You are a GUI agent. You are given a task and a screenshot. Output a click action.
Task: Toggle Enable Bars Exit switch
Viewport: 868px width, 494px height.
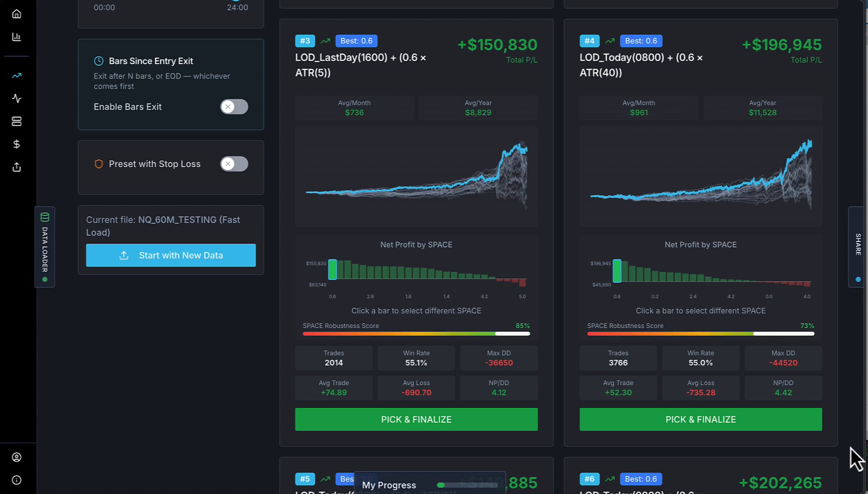(234, 107)
